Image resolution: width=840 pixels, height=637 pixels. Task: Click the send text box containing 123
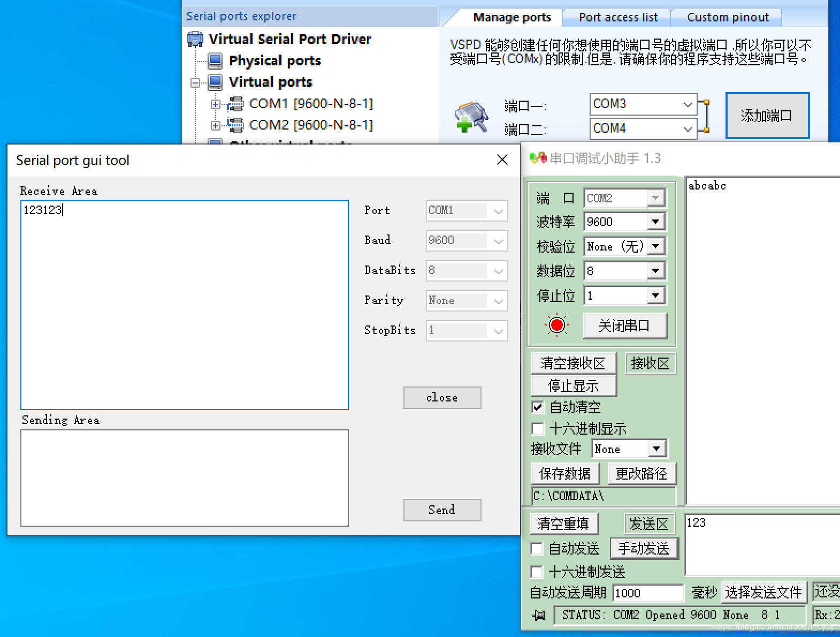(x=762, y=544)
